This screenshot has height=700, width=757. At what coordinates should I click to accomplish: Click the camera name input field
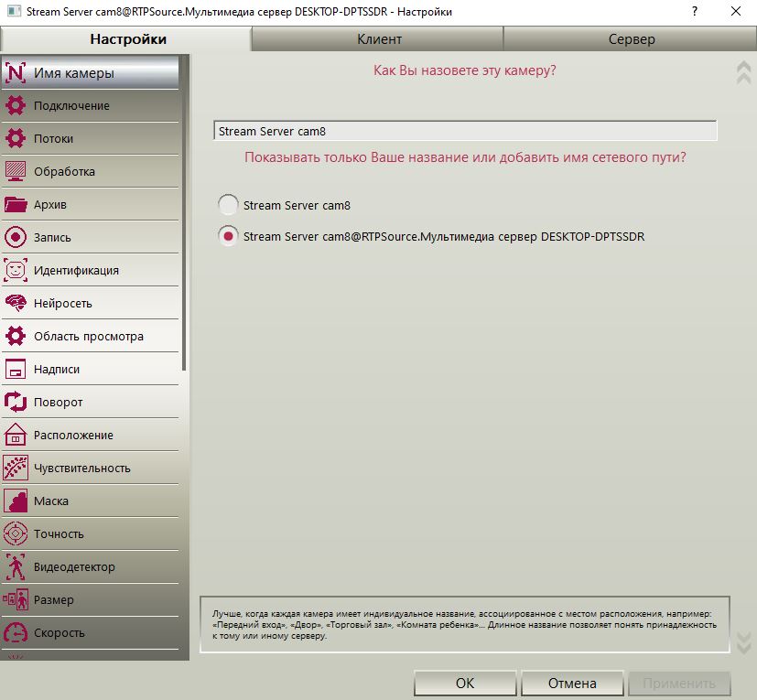tap(465, 131)
